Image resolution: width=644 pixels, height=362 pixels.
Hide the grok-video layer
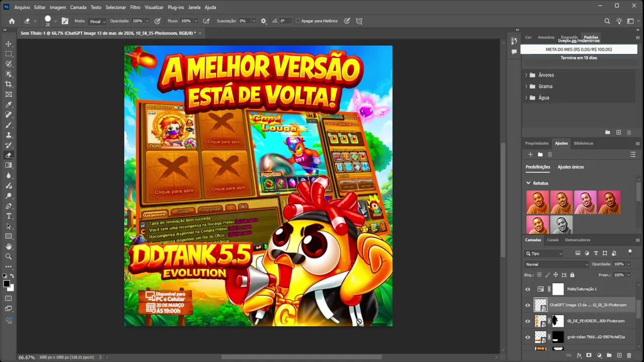[x=528, y=337]
